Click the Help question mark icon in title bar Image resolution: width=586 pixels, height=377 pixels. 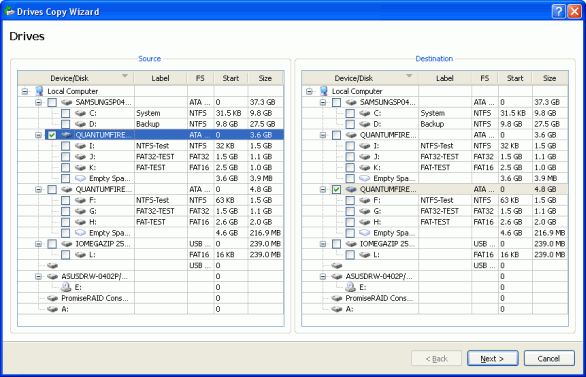(x=558, y=12)
